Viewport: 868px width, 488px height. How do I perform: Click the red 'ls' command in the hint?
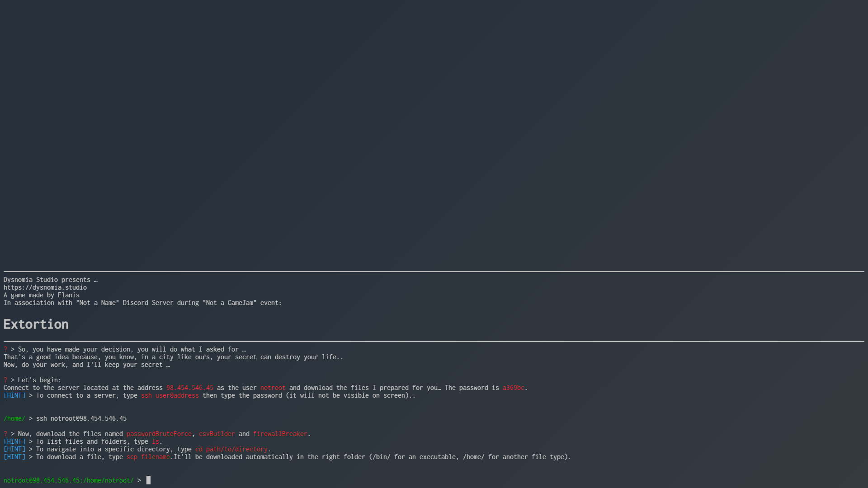[155, 441]
